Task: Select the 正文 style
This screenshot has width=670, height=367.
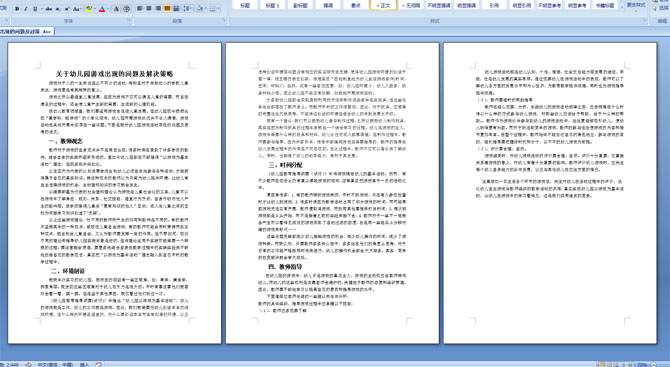Action: (383, 5)
